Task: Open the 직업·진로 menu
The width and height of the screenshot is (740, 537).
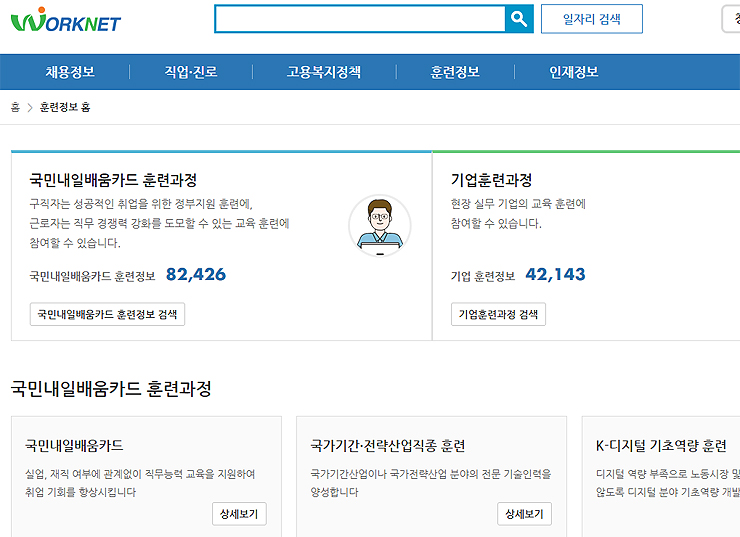Action: tap(191, 72)
